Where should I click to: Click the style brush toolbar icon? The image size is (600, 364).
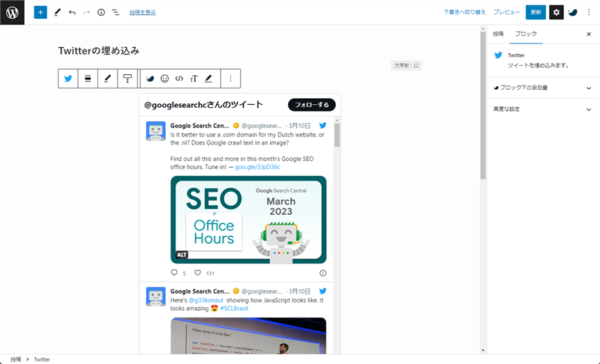pos(127,79)
